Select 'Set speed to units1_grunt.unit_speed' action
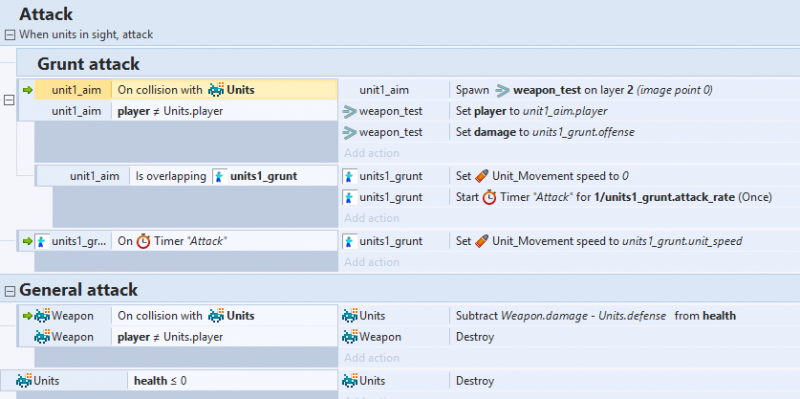Screen dimensions: 800x399 [x=599, y=241]
